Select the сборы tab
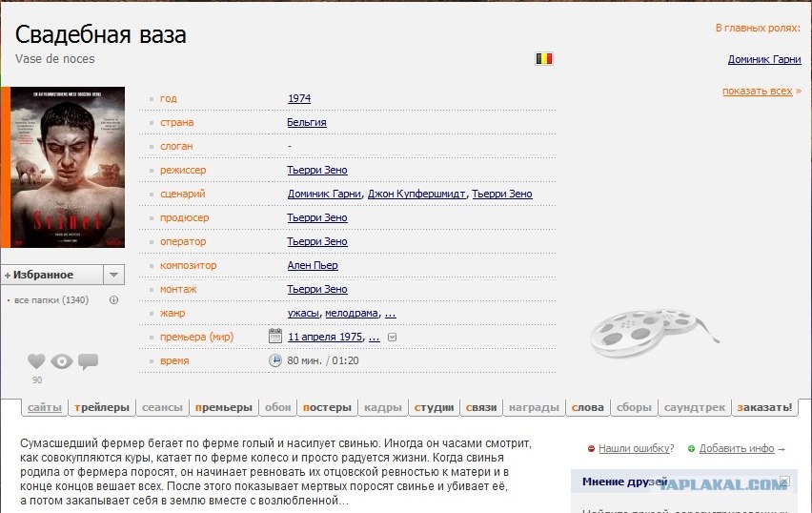Image resolution: width=812 pixels, height=513 pixels. [x=634, y=407]
